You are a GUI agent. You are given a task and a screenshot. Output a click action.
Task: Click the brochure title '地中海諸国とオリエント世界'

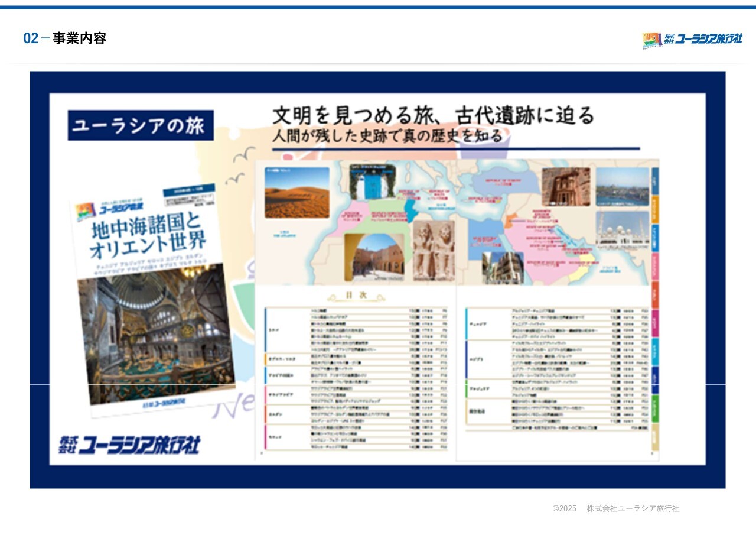pos(146,235)
